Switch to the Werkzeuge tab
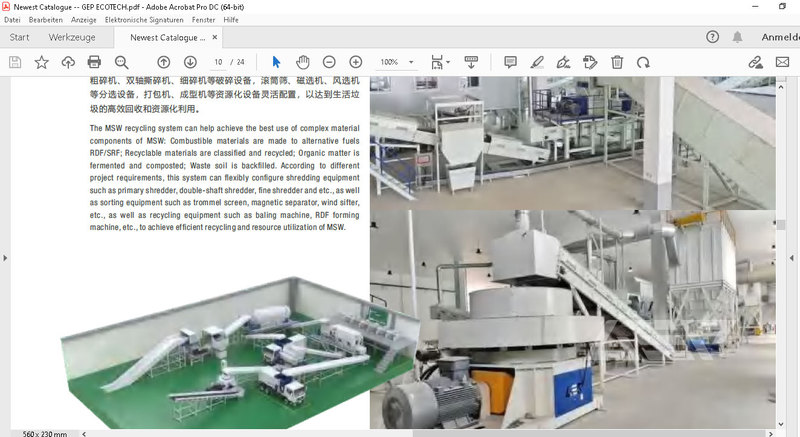 (72, 37)
